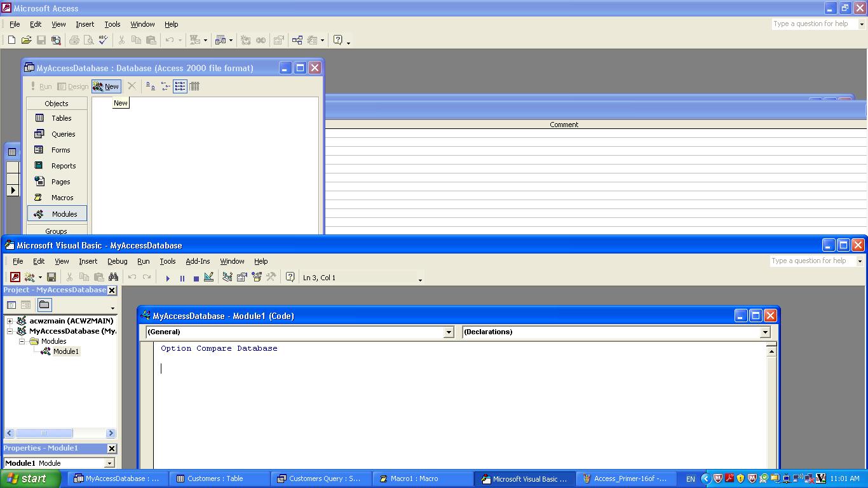Click the New blank database icon in Access toolbar
This screenshot has width=868, height=488.
point(11,40)
